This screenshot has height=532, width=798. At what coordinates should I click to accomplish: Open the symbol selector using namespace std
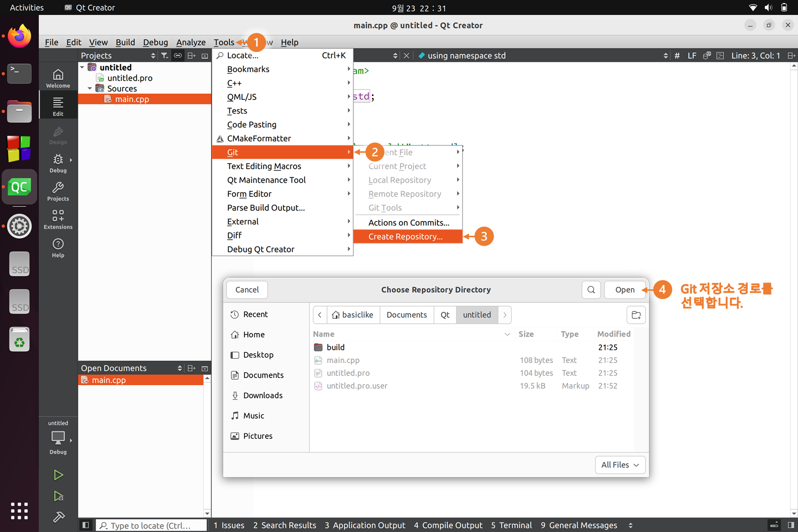pos(543,56)
